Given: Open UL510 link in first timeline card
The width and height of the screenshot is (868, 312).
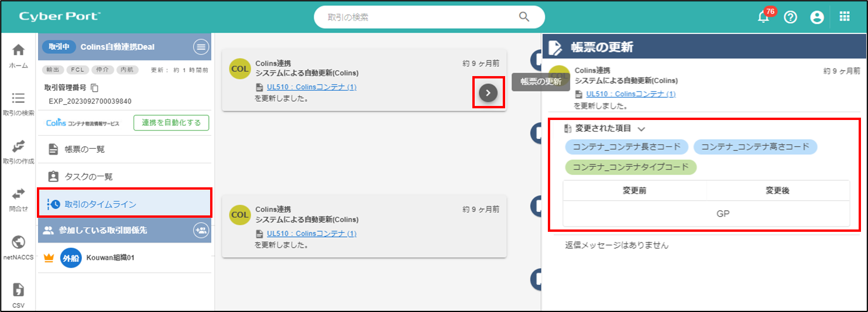Looking at the screenshot, I should [311, 87].
